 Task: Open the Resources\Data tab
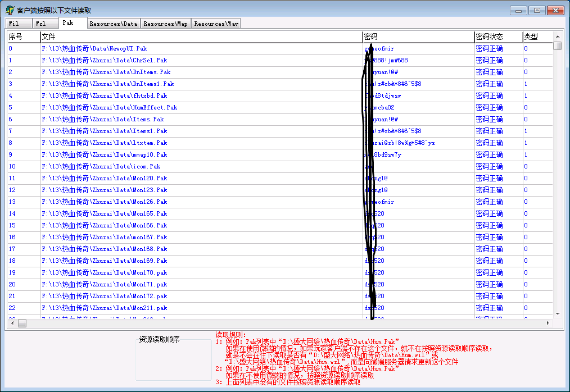coord(113,24)
